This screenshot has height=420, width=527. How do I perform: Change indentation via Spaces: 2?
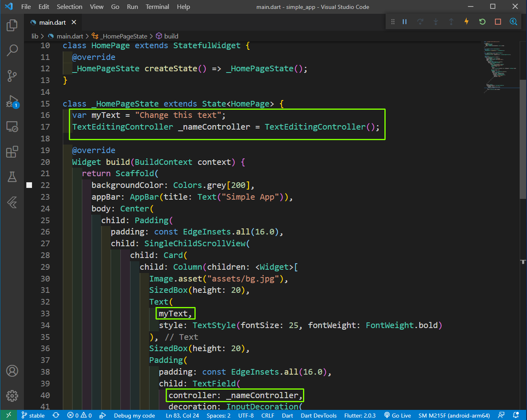[218, 415]
